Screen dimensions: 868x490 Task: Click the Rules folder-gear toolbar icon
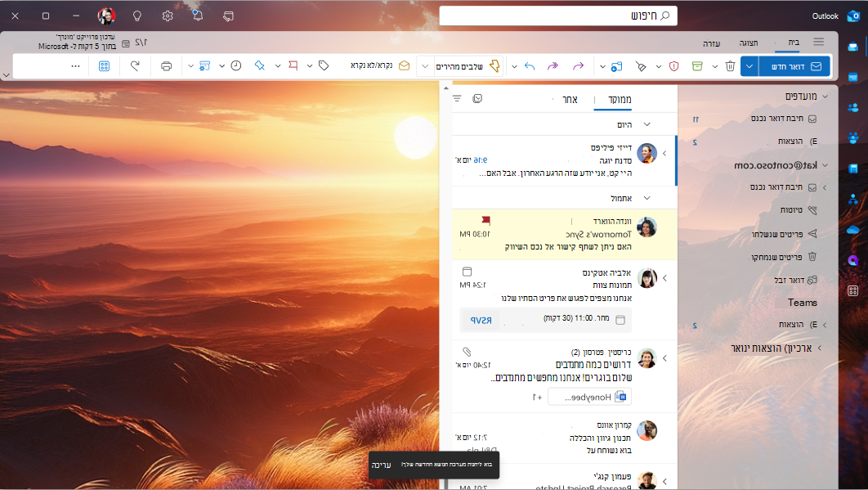click(x=204, y=66)
